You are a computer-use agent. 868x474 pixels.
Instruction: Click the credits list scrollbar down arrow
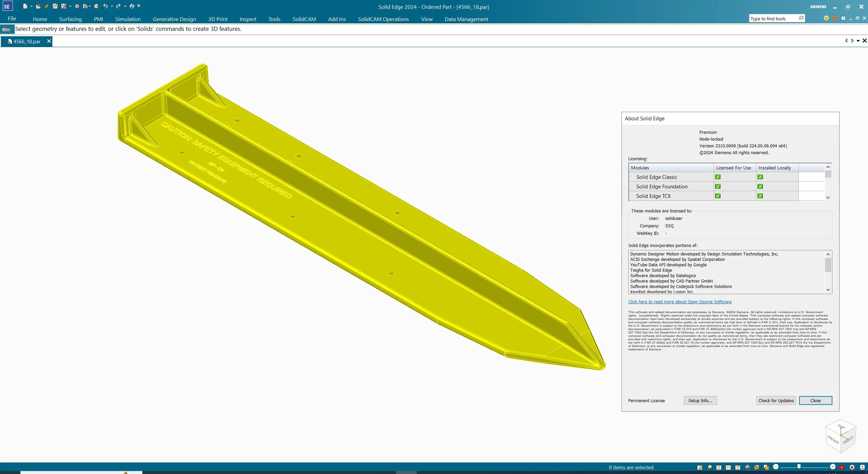(828, 290)
